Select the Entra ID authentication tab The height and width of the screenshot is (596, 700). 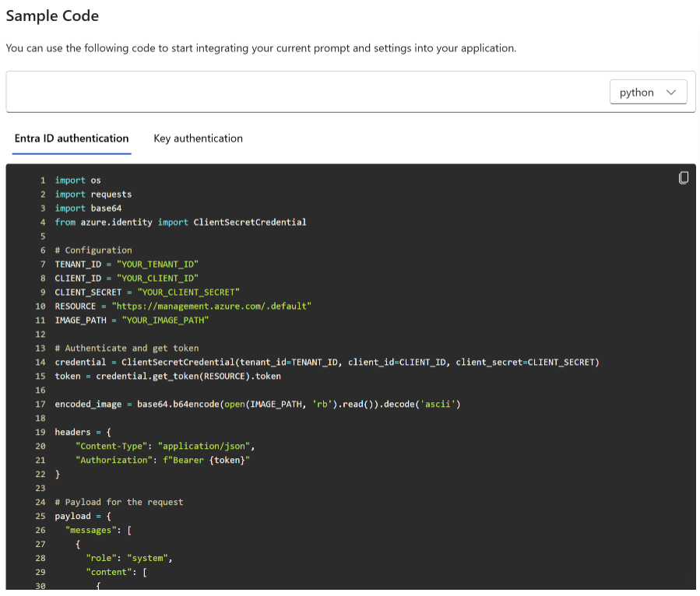point(72,138)
